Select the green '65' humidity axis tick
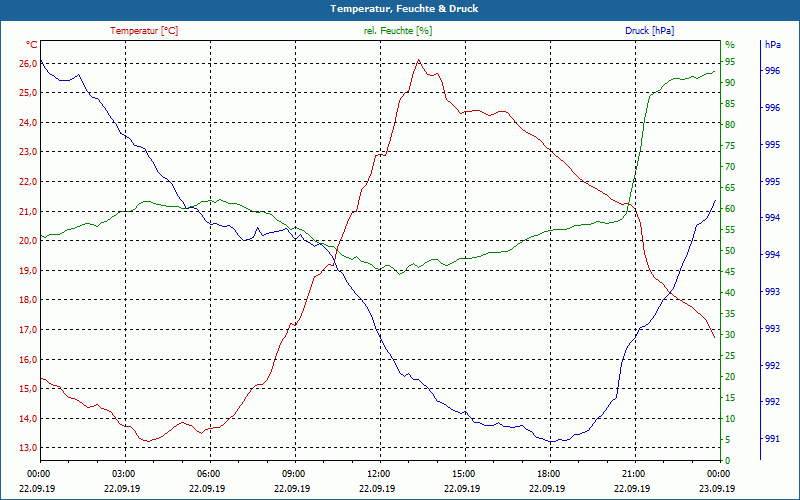Viewport: 800px width, 500px height. (x=730, y=188)
